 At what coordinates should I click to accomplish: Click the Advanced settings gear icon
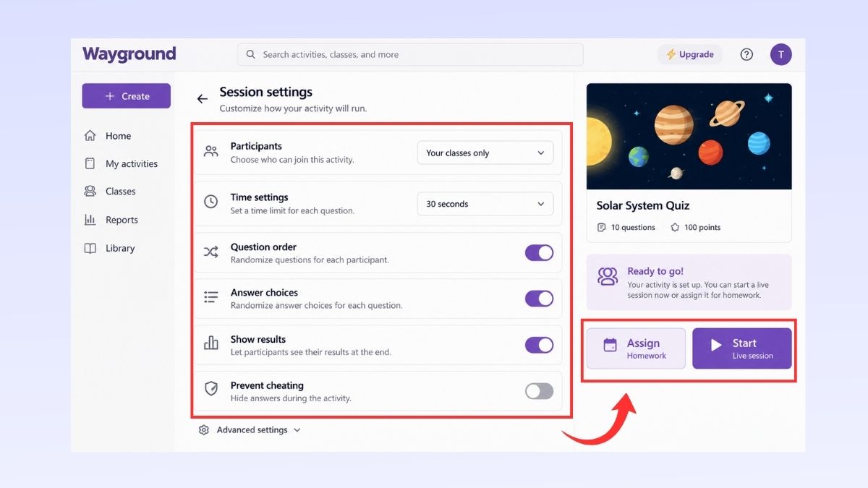click(204, 429)
